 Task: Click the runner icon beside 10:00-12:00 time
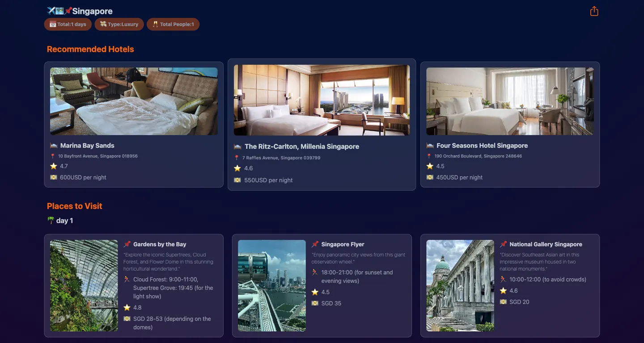[503, 280]
